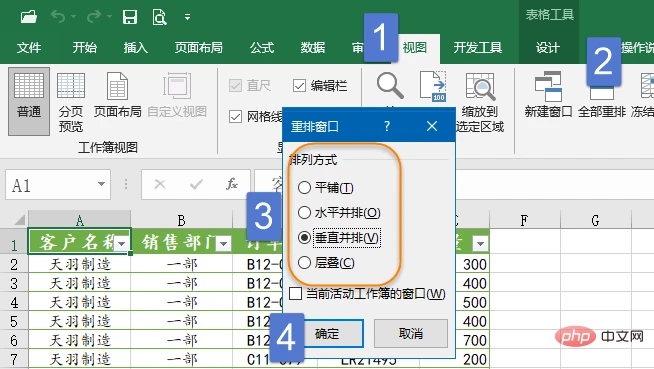Viewport: 654px width, 369px height.
Task: Expand the Name Box A1 dropdown arrow
Action: point(101,184)
